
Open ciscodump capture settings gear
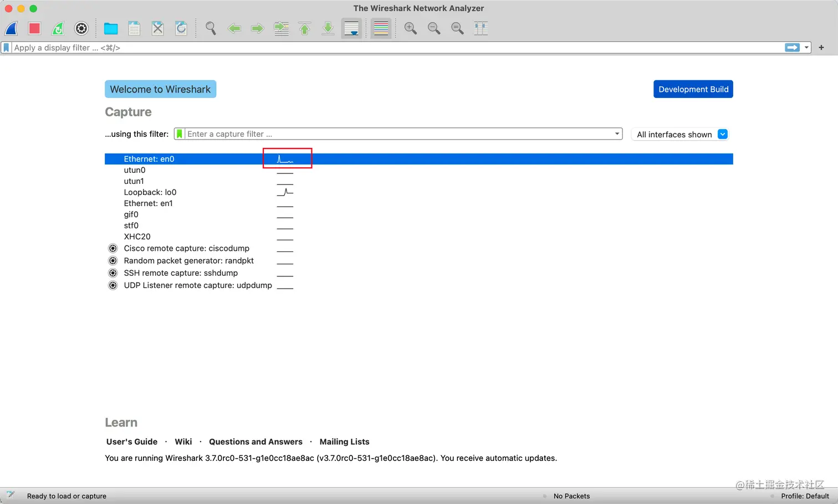(113, 248)
